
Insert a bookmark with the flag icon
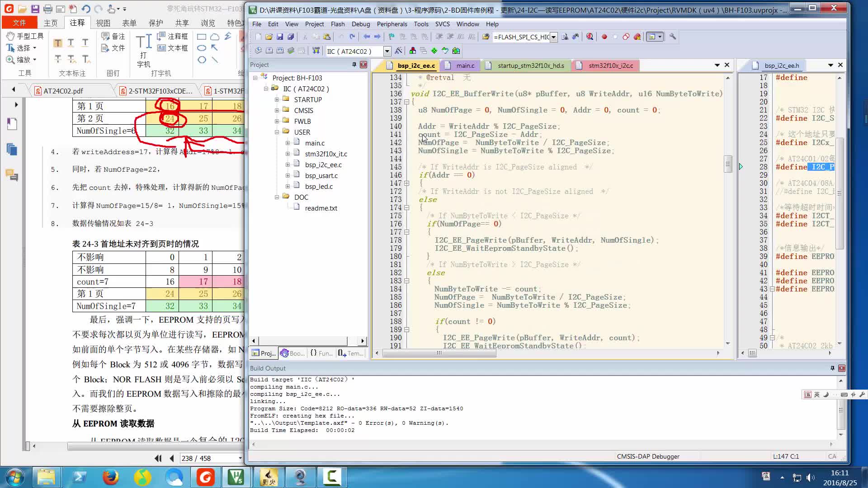coord(392,37)
